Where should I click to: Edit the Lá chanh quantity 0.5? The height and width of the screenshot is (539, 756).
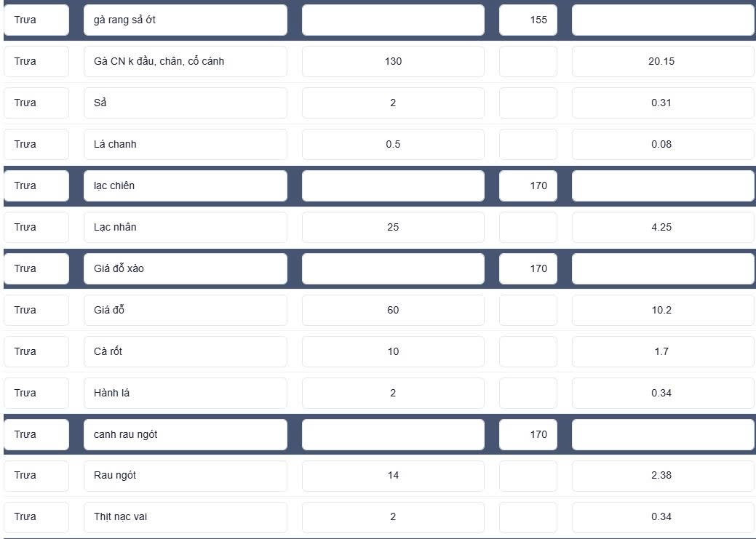click(x=393, y=144)
